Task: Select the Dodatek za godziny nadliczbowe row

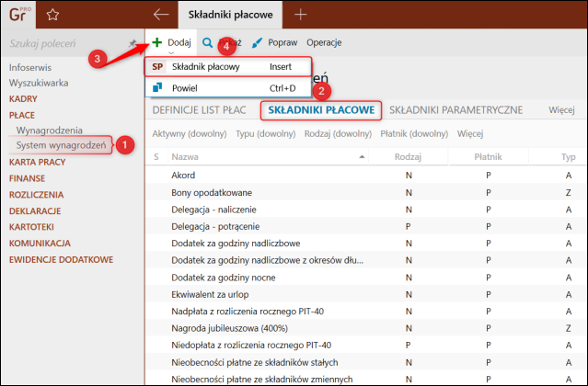Action: [x=365, y=244]
